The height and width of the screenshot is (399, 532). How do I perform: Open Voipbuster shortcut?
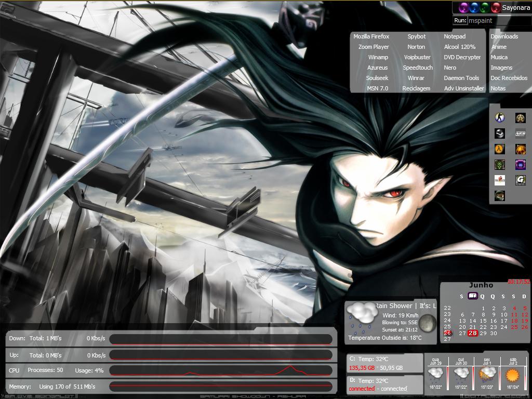(417, 57)
